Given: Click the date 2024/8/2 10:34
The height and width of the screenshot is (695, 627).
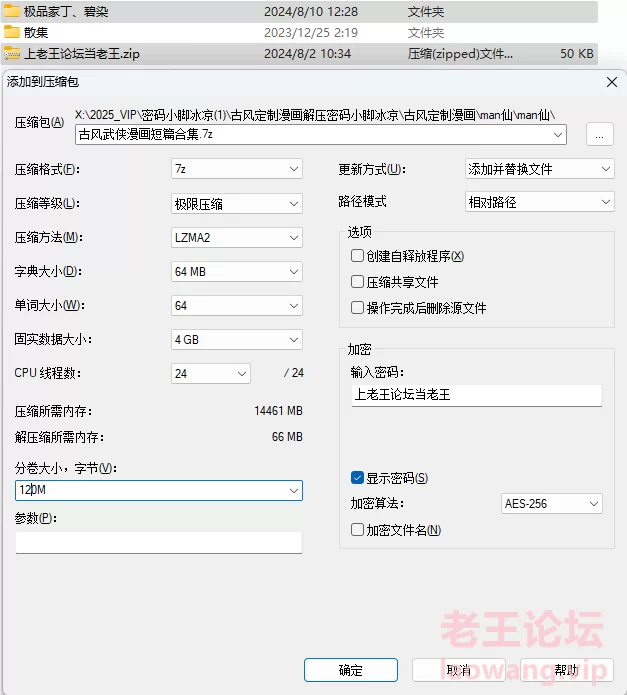Looking at the screenshot, I should click(x=308, y=54).
